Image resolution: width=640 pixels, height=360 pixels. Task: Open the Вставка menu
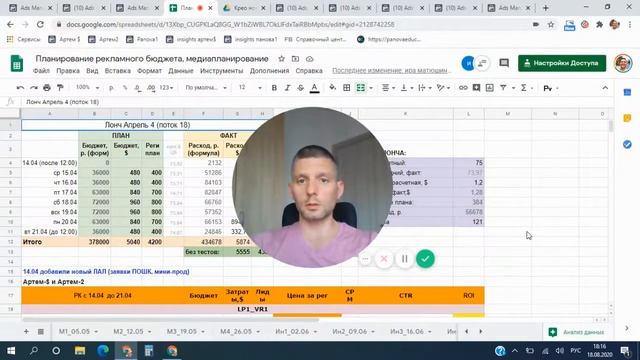tap(118, 71)
